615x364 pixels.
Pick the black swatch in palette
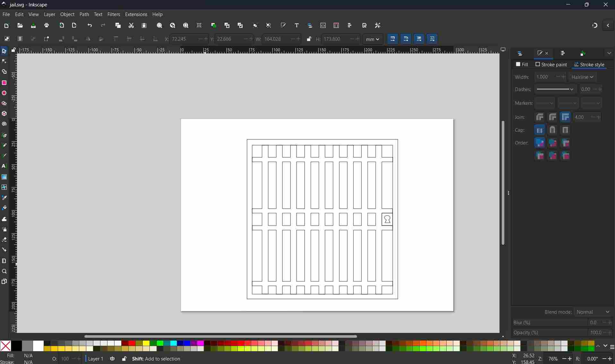pyautogui.click(x=17, y=346)
